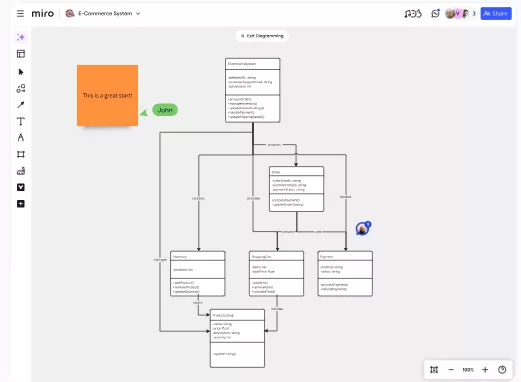Click the Miro AI sparkle tool

pyautogui.click(x=21, y=37)
